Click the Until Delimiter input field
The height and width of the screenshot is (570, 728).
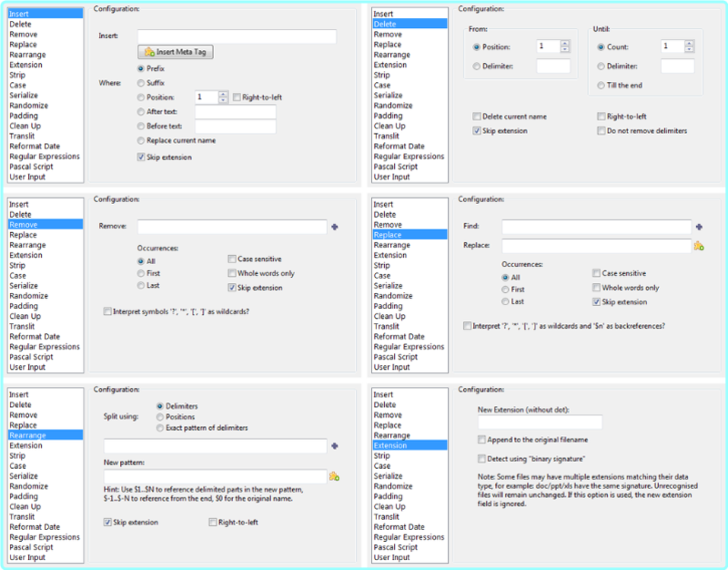pyautogui.click(x=677, y=66)
